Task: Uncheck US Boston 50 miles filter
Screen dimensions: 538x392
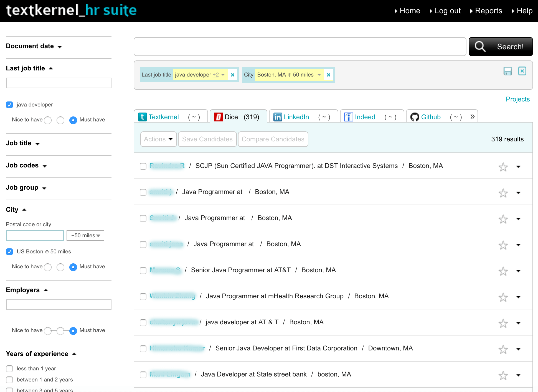Action: [9, 252]
